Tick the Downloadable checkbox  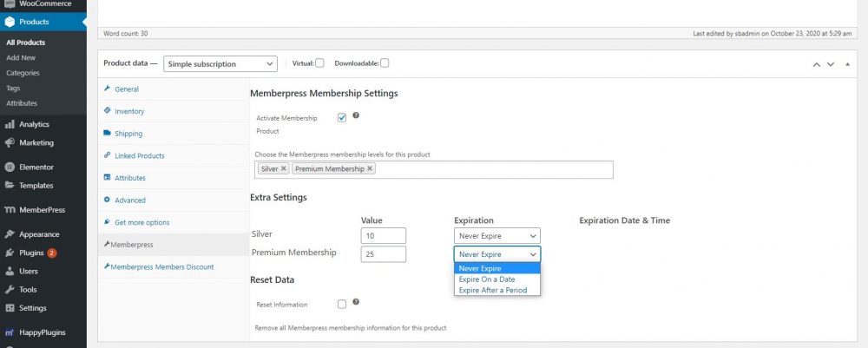[385, 62]
